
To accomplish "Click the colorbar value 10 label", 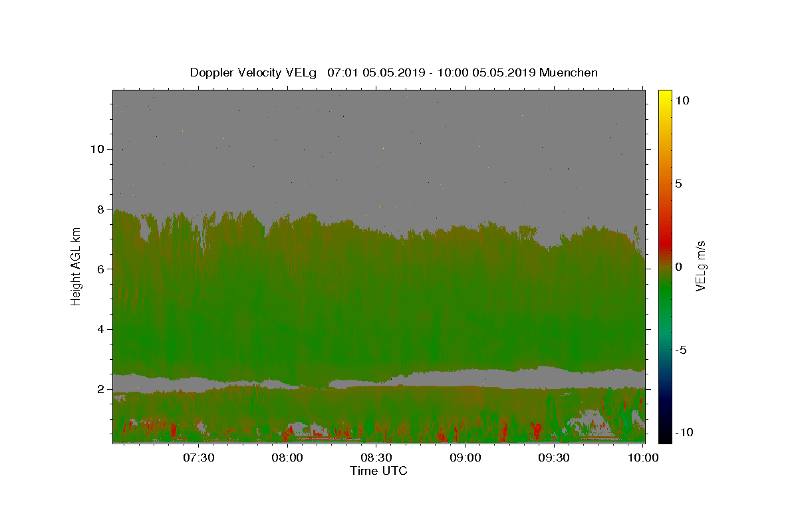I will (x=682, y=100).
